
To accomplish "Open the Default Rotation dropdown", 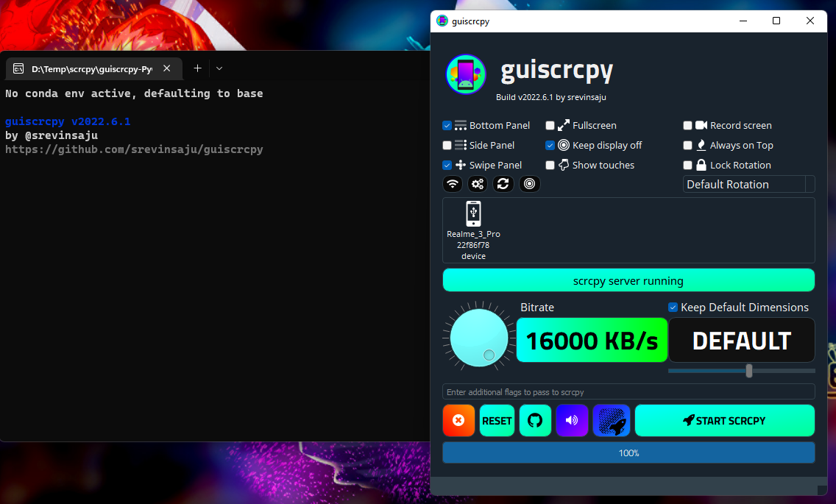I will click(748, 184).
